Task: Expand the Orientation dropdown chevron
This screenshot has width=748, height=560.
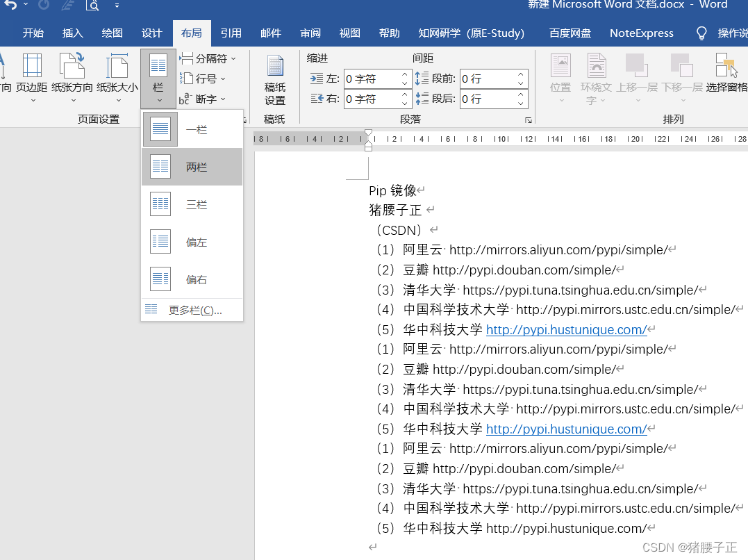Action: point(74,101)
